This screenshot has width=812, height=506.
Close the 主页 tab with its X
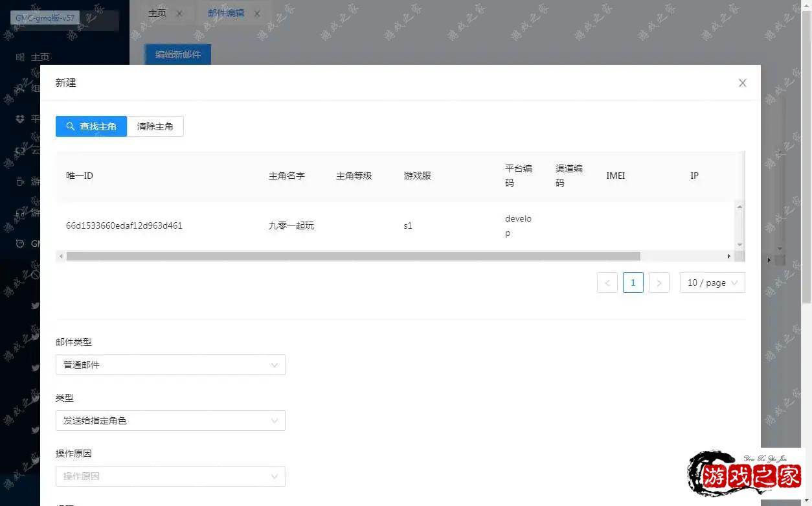(x=179, y=14)
